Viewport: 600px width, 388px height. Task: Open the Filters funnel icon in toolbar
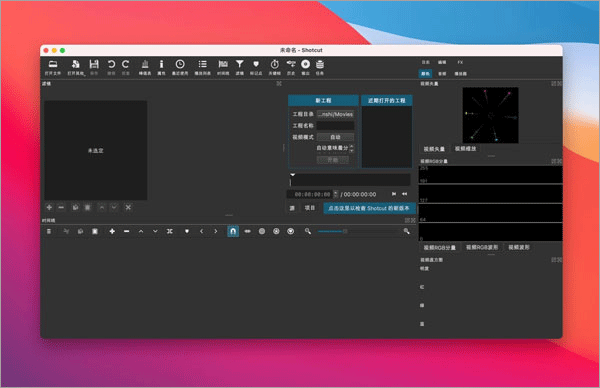point(240,67)
